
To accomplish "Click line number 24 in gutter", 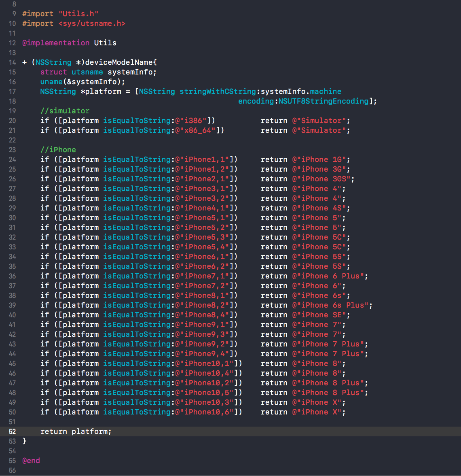I will [x=12, y=159].
